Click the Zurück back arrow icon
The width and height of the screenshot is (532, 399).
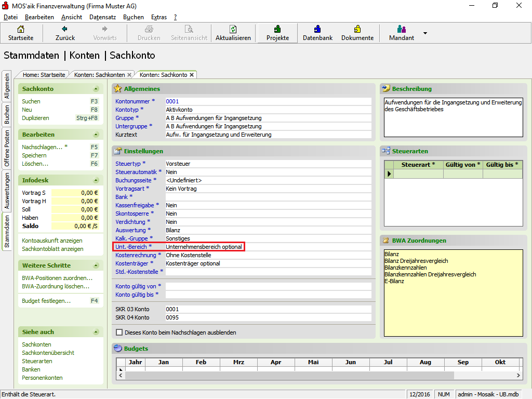(x=65, y=29)
